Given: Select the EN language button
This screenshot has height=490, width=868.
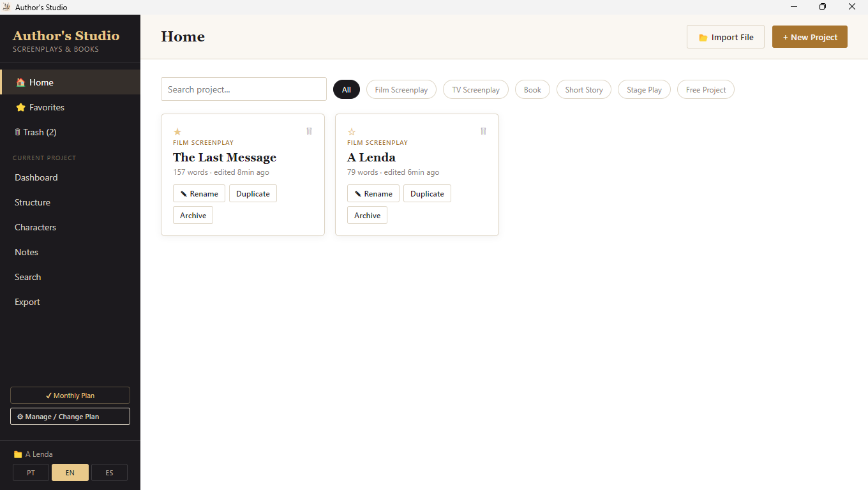Looking at the screenshot, I should point(70,473).
